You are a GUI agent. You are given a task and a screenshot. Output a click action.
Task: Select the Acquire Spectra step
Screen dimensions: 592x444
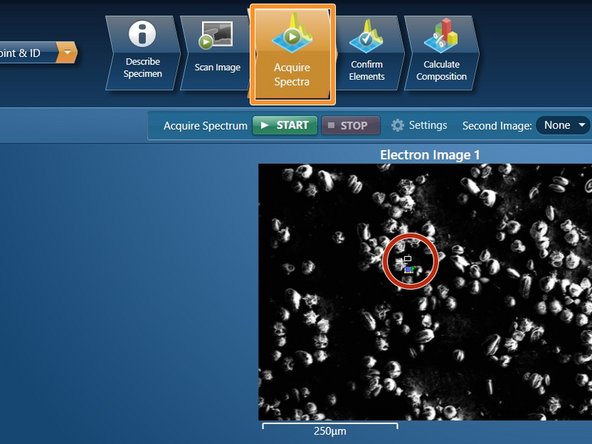coord(292,54)
